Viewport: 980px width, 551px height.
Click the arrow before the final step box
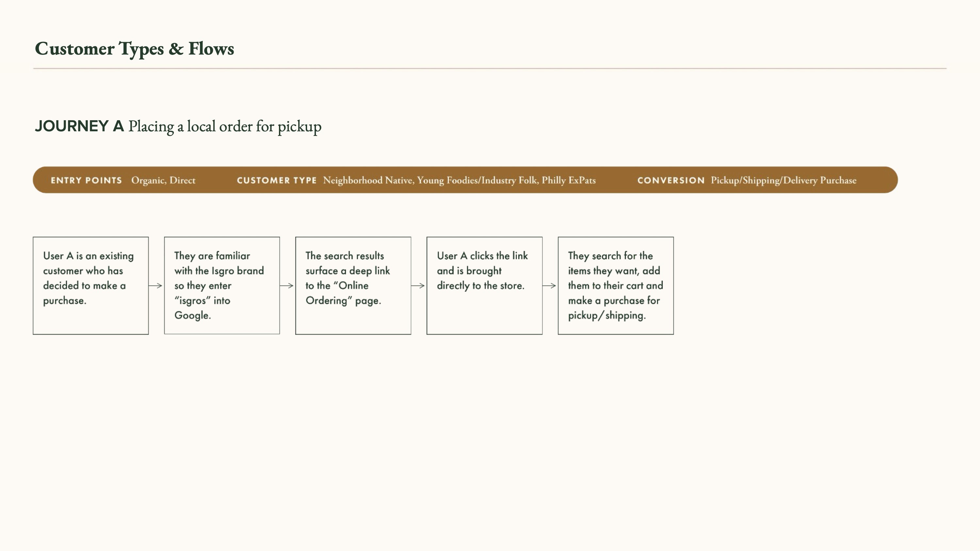click(x=549, y=285)
